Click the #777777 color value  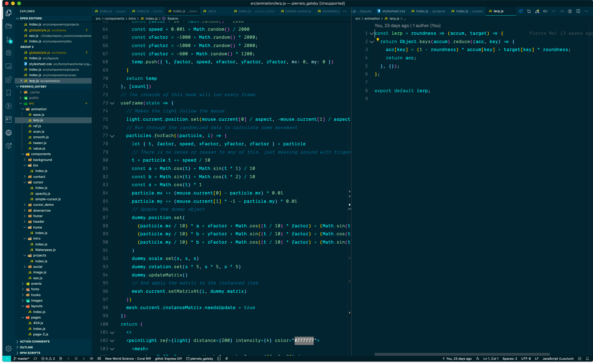click(x=304, y=340)
